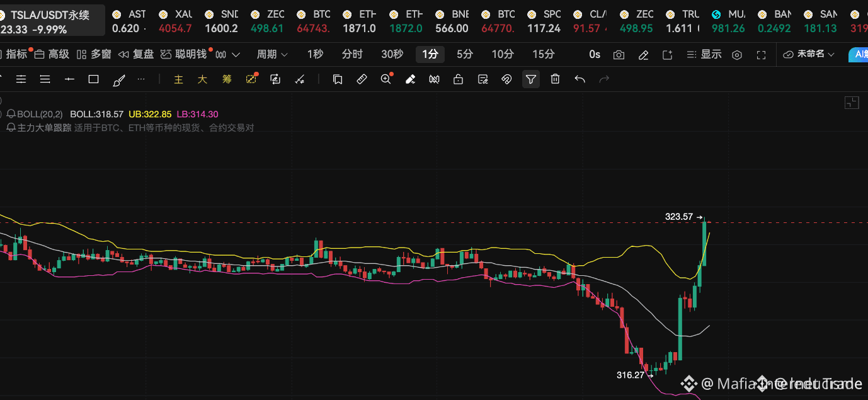Screen dimensions: 868x400
Task: Switch to the 15分 interval
Action: pyautogui.click(x=543, y=54)
